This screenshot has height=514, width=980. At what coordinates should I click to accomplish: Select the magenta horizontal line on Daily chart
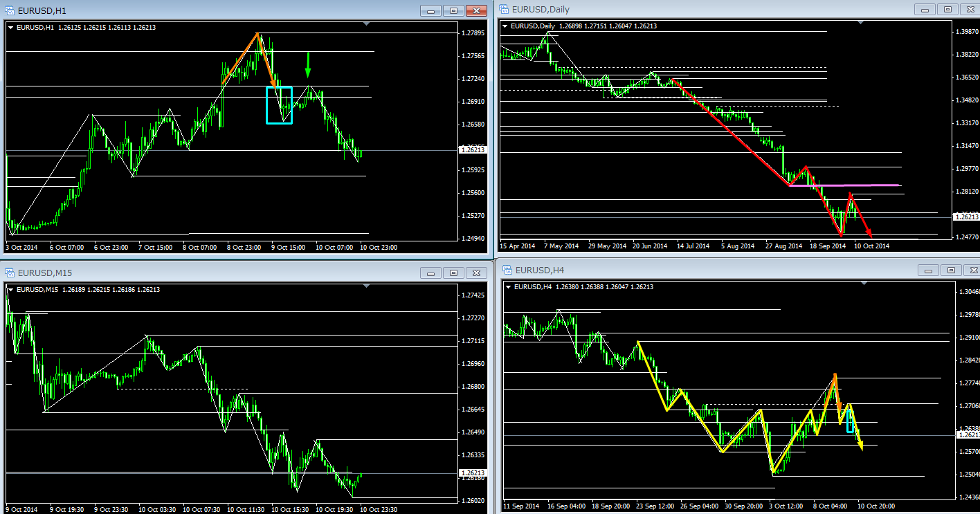click(x=844, y=185)
